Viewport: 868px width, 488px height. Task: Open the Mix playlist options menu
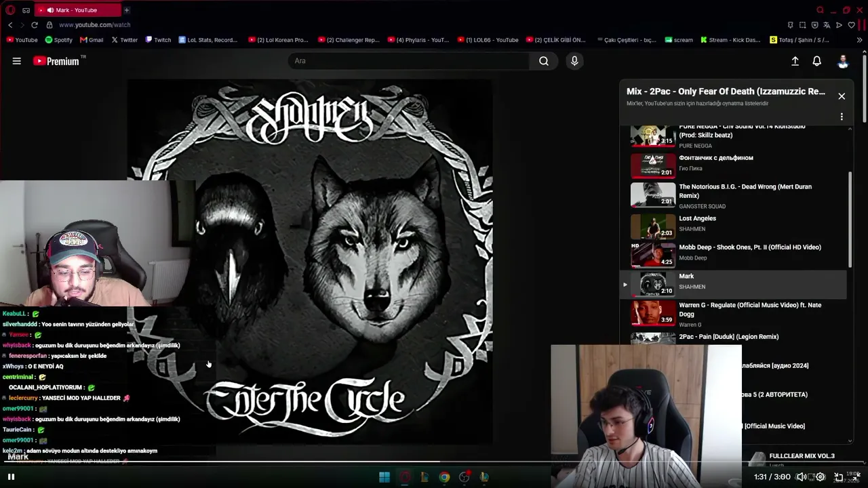[842, 117]
